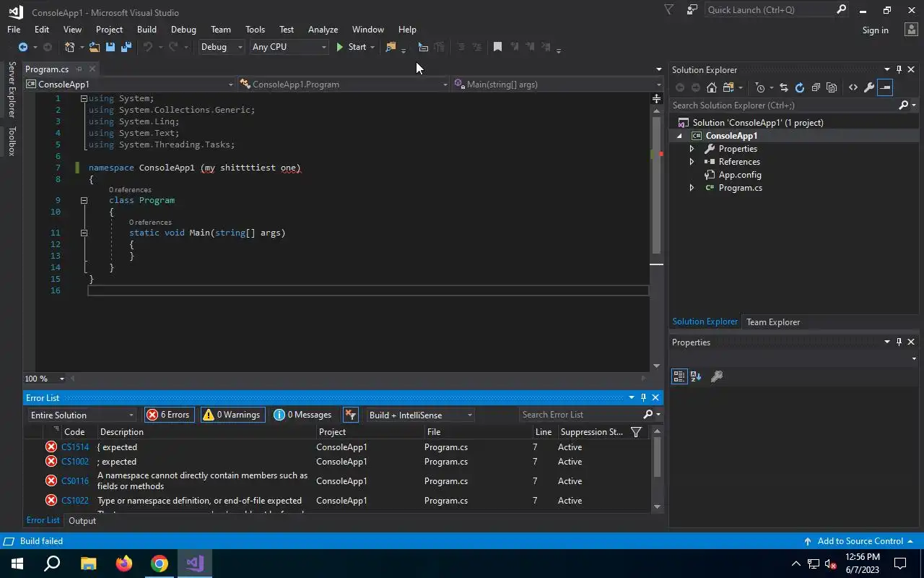Open the ConsoleApp1.Program type dropdown
This screenshot has height=578, width=924.
click(344, 85)
